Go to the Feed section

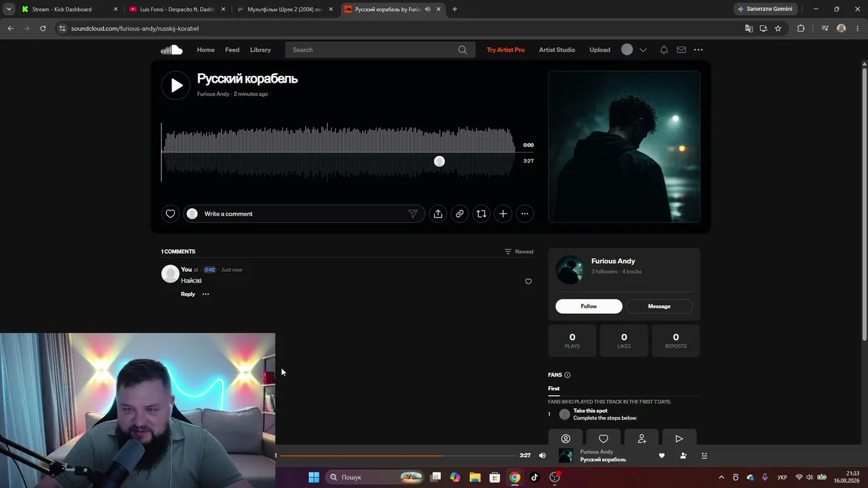click(x=232, y=49)
